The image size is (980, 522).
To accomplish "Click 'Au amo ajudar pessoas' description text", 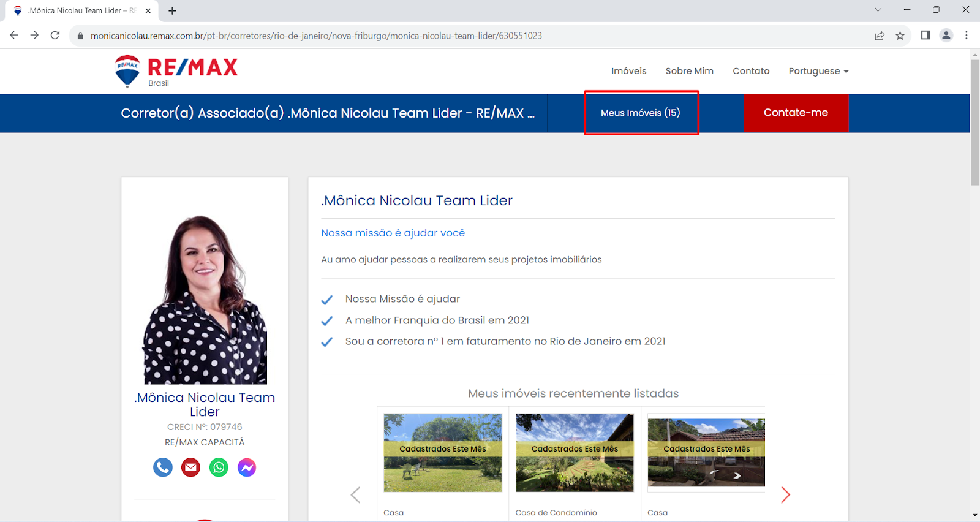I will 461,260.
